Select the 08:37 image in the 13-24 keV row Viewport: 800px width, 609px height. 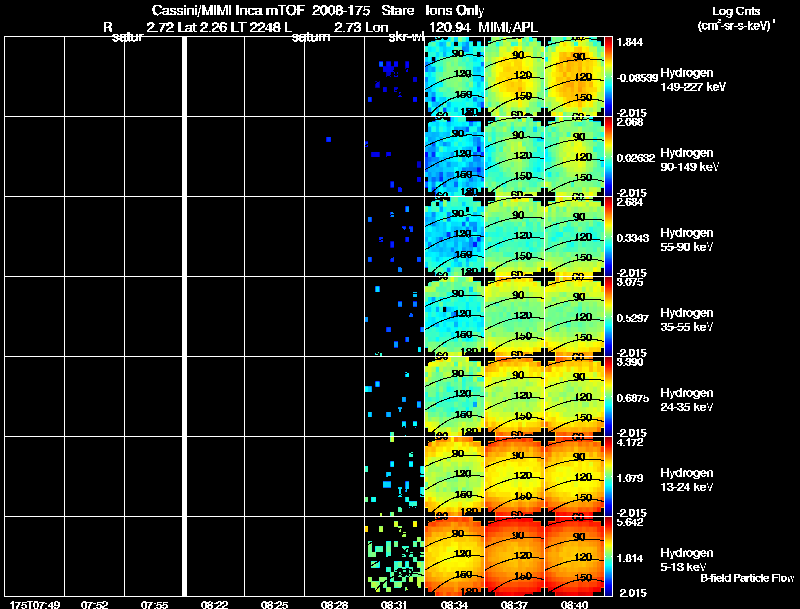click(514, 476)
